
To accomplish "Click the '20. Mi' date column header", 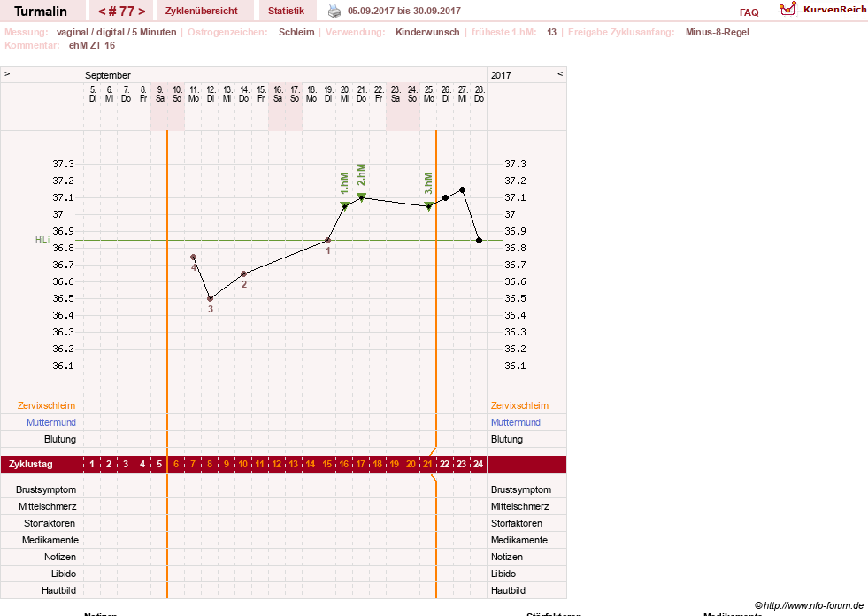I will (344, 94).
